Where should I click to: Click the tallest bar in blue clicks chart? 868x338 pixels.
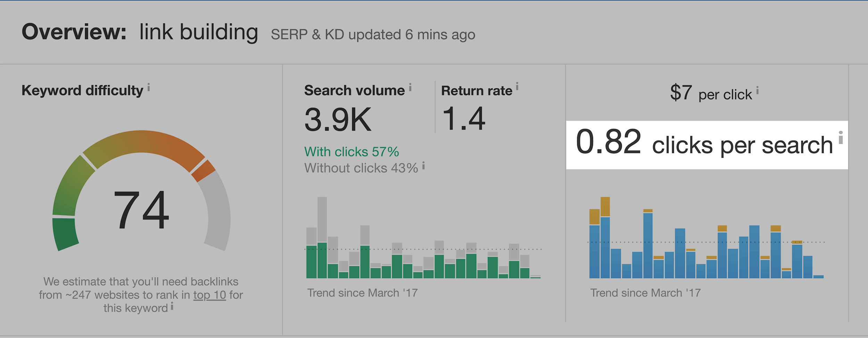tap(605, 237)
